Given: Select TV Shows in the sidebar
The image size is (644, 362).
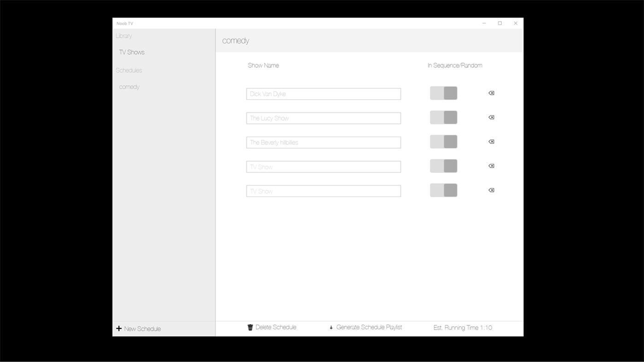Looking at the screenshot, I should click(x=132, y=52).
